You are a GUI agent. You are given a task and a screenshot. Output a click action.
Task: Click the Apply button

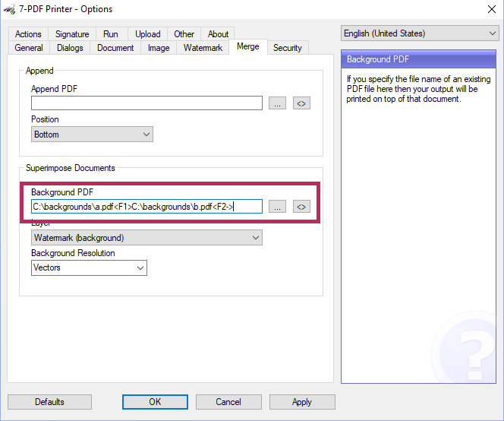[301, 402]
